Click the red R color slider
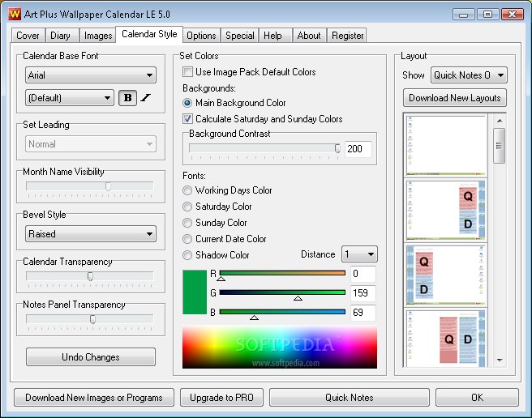532x418 pixels. (282, 273)
